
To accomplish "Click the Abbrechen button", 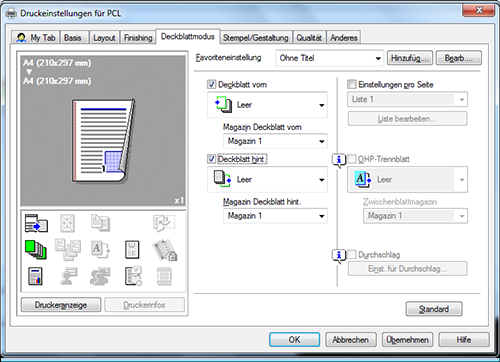I will pyautogui.click(x=351, y=340).
